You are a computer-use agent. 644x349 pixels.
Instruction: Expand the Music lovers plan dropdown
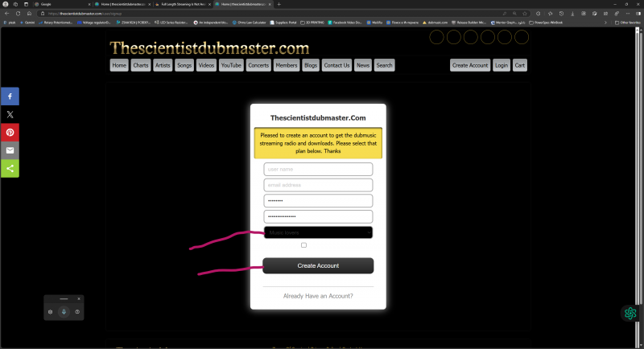(318, 232)
